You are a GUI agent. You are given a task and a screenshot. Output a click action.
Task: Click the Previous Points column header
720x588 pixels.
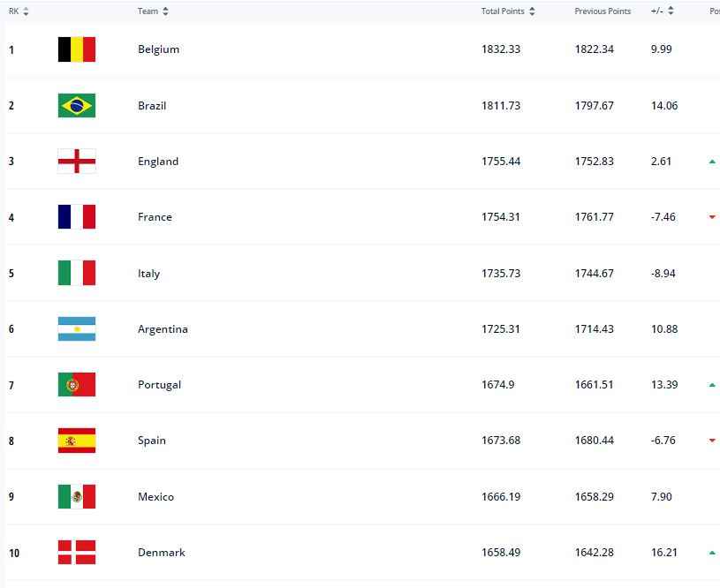pyautogui.click(x=603, y=11)
